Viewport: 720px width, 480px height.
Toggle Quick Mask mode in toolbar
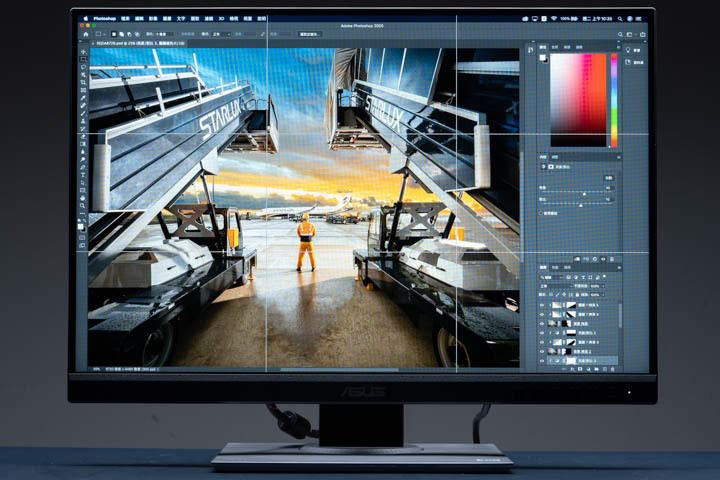(x=82, y=238)
